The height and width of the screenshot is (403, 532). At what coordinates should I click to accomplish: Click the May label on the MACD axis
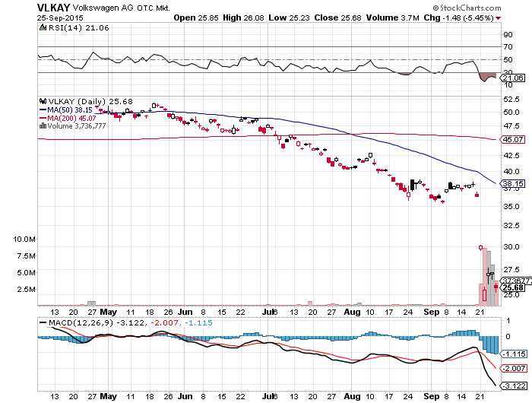(108, 396)
